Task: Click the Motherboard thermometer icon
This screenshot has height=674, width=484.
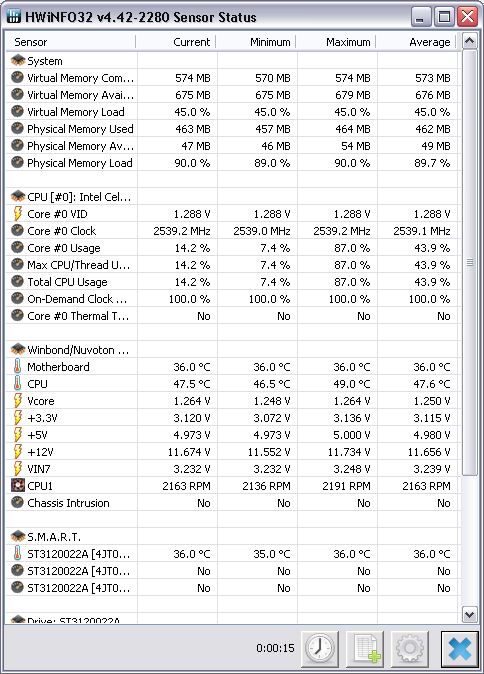Action: tap(17, 367)
